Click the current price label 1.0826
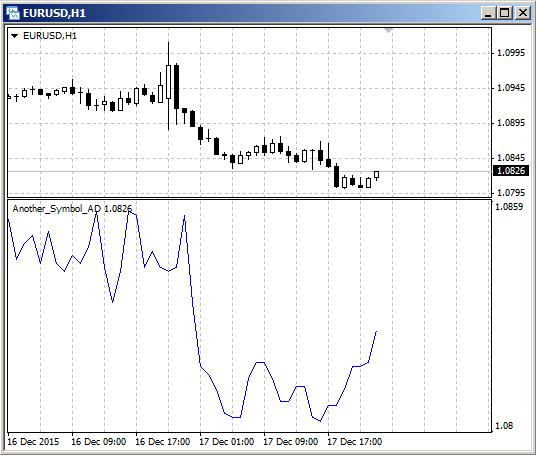Viewport: 536px width, 455px height. click(511, 170)
